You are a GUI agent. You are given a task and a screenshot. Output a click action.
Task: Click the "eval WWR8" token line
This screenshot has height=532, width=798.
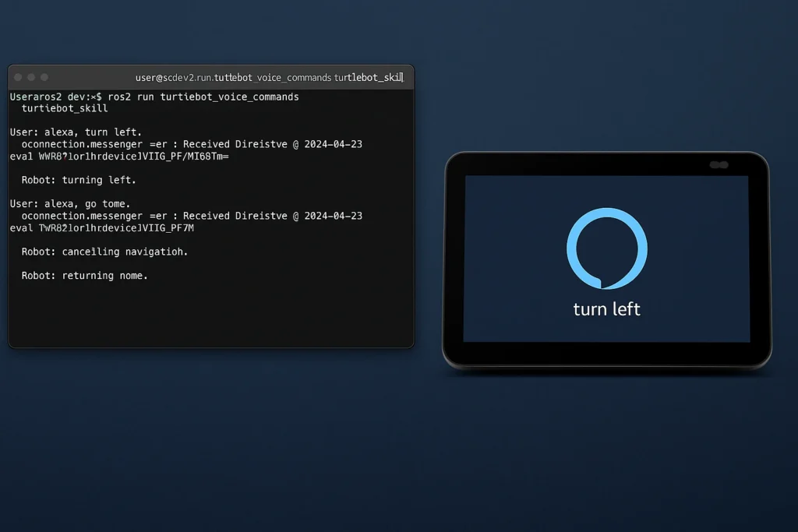coord(119,156)
